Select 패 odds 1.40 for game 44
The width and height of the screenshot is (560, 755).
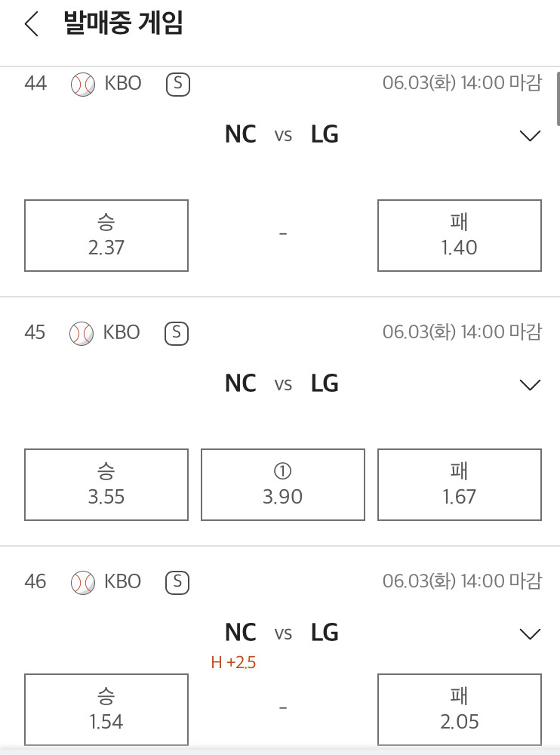(459, 235)
